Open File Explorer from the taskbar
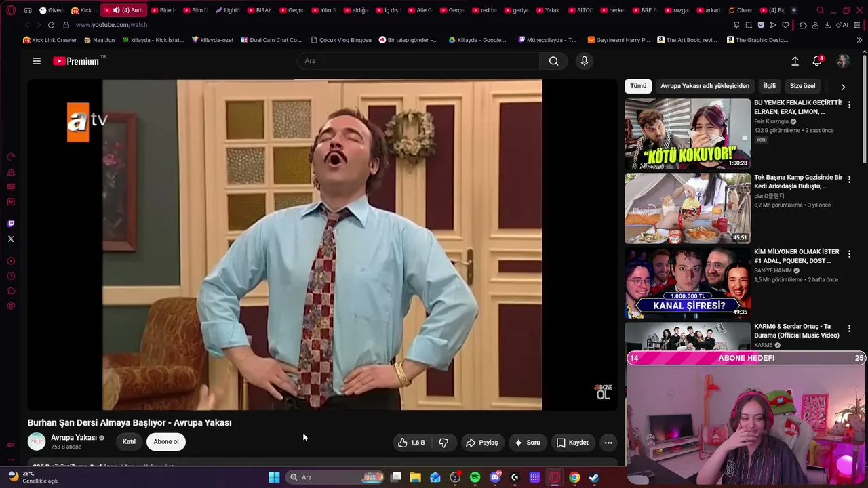 tap(416, 477)
